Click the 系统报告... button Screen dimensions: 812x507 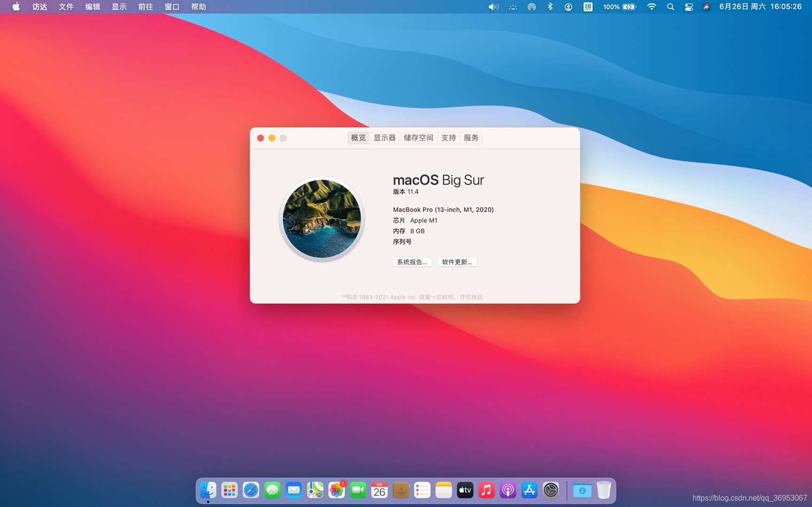412,262
